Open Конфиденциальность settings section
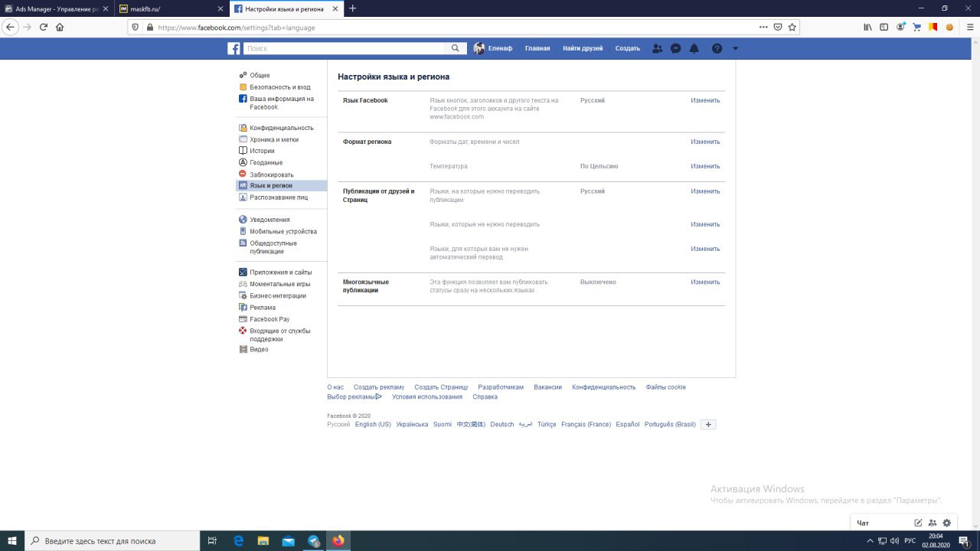 (281, 128)
